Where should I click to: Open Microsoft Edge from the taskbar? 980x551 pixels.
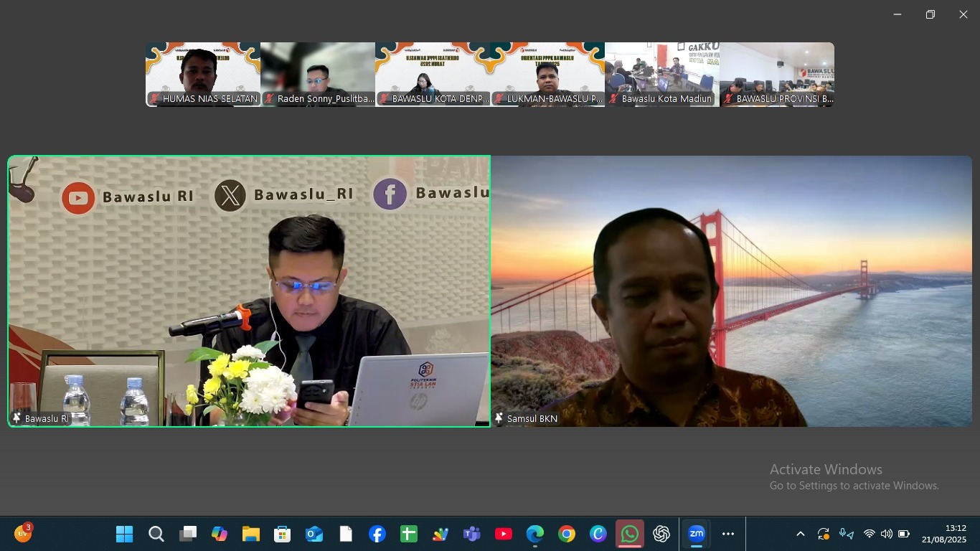point(535,534)
